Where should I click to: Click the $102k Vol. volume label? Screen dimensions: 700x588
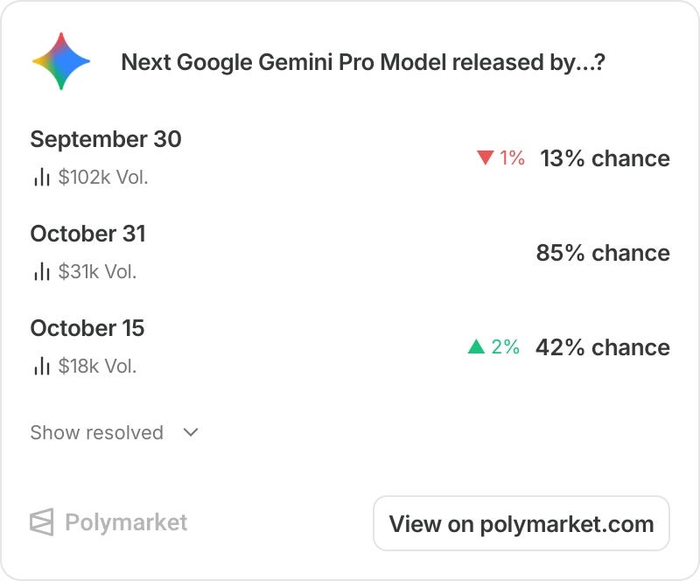click(x=103, y=178)
